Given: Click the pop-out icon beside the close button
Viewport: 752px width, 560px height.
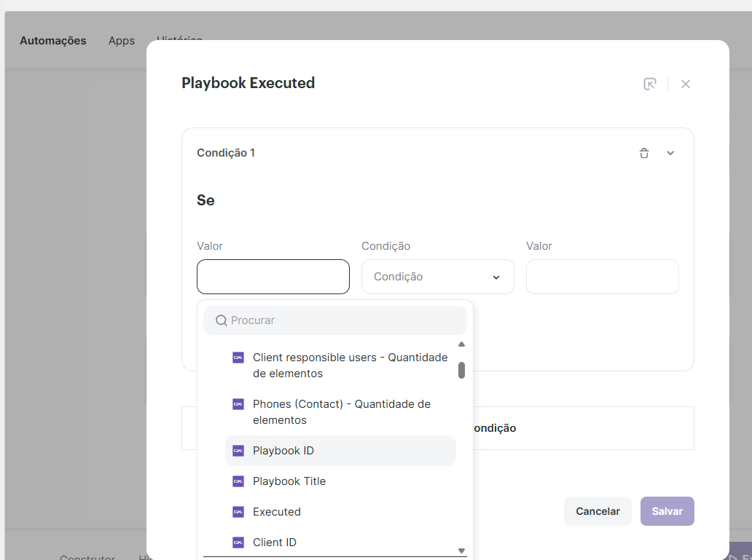Looking at the screenshot, I should tap(650, 84).
